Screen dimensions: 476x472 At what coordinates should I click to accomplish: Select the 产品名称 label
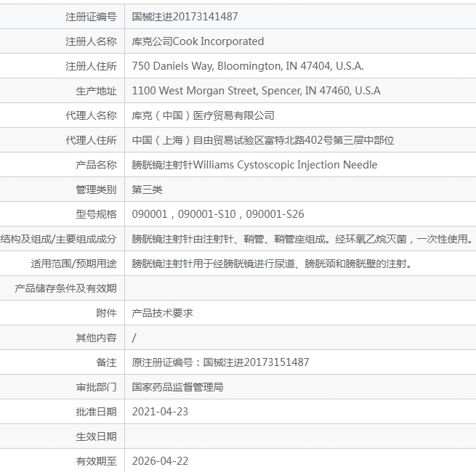tap(96, 165)
